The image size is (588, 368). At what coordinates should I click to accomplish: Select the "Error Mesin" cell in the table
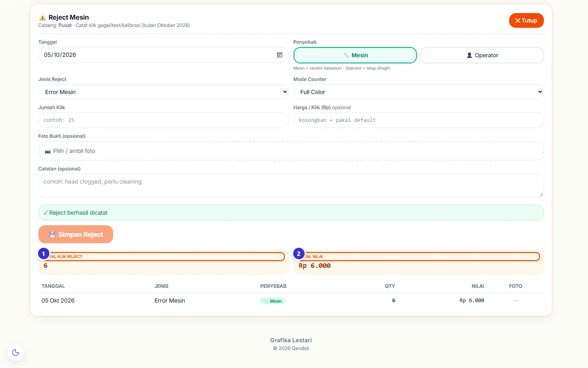tap(170, 301)
